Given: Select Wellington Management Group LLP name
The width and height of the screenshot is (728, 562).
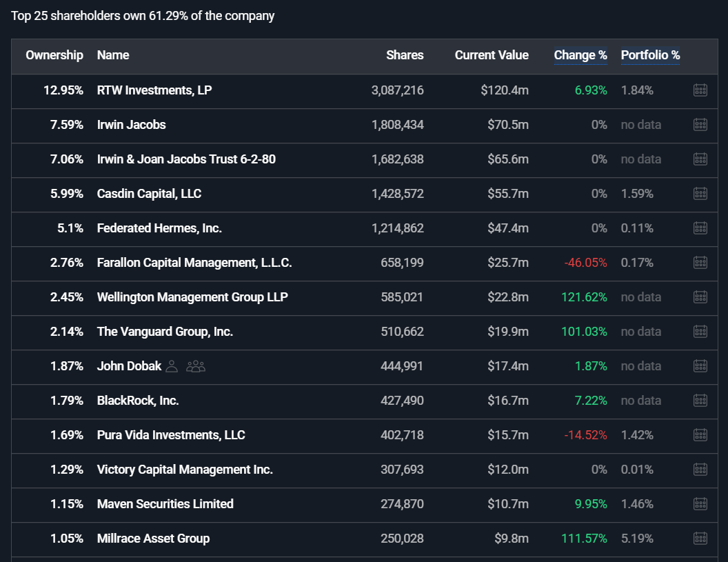Looking at the screenshot, I should (x=192, y=297).
